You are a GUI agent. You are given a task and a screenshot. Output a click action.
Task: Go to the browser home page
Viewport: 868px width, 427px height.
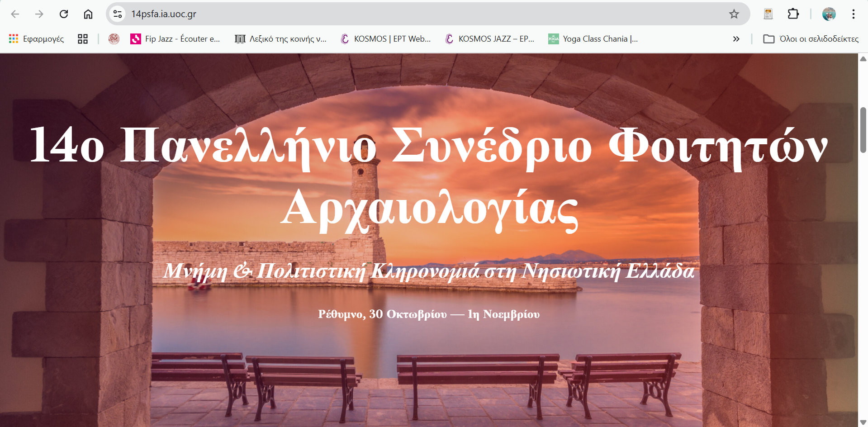click(x=88, y=14)
